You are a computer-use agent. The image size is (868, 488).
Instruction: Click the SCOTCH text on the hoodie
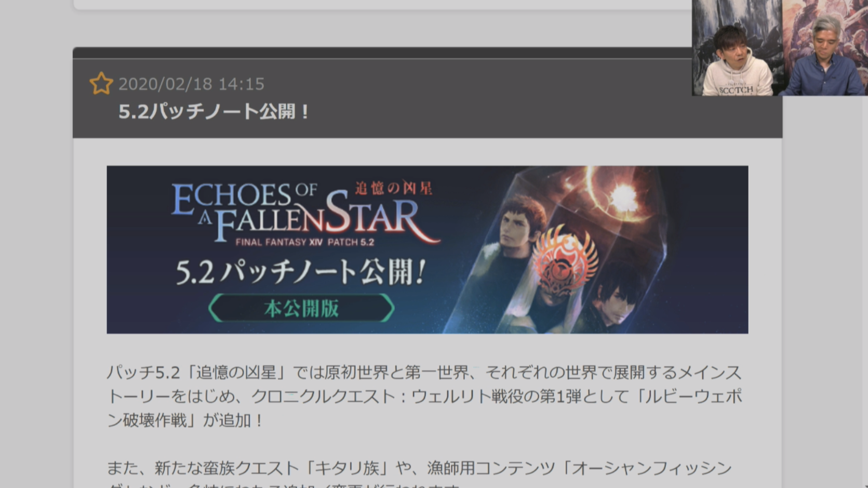click(x=736, y=90)
